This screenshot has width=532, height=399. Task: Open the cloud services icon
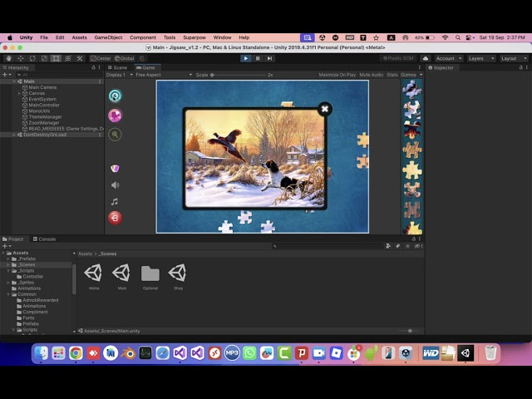[x=426, y=58]
